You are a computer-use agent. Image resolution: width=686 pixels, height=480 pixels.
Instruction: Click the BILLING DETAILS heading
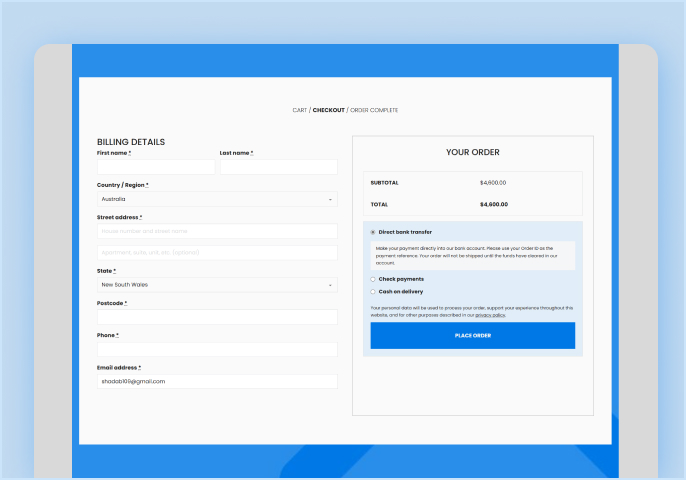tap(131, 142)
